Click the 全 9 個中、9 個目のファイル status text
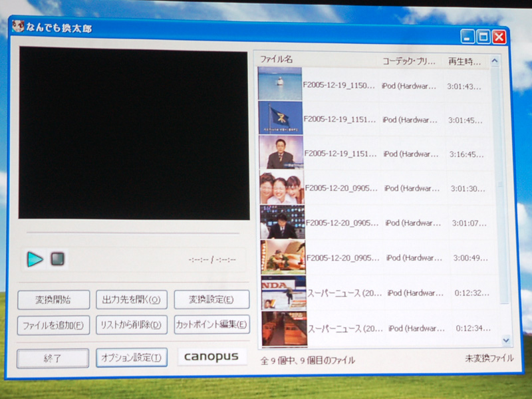The height and width of the screenshot is (399, 532). coord(307,360)
